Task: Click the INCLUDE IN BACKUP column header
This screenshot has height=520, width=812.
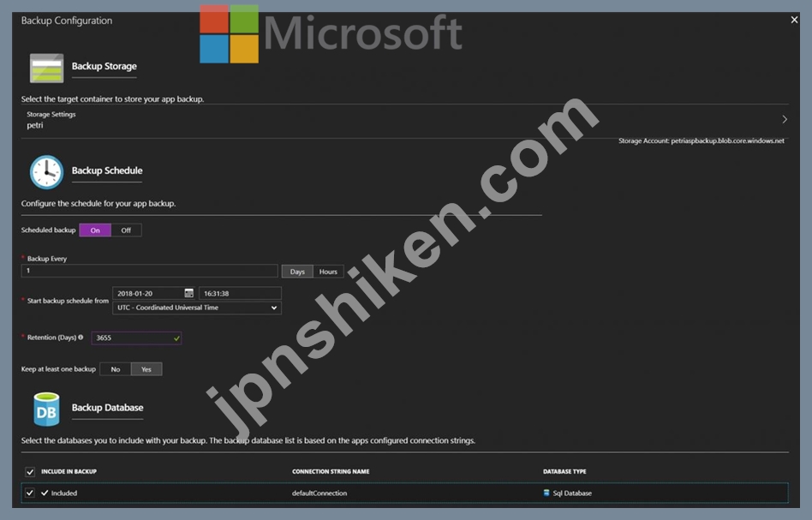Action: [x=69, y=472]
